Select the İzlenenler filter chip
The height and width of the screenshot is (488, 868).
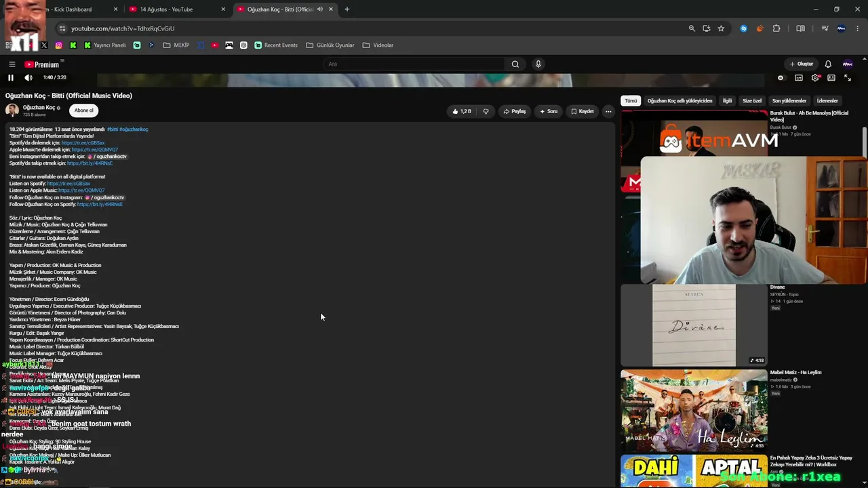click(x=827, y=101)
